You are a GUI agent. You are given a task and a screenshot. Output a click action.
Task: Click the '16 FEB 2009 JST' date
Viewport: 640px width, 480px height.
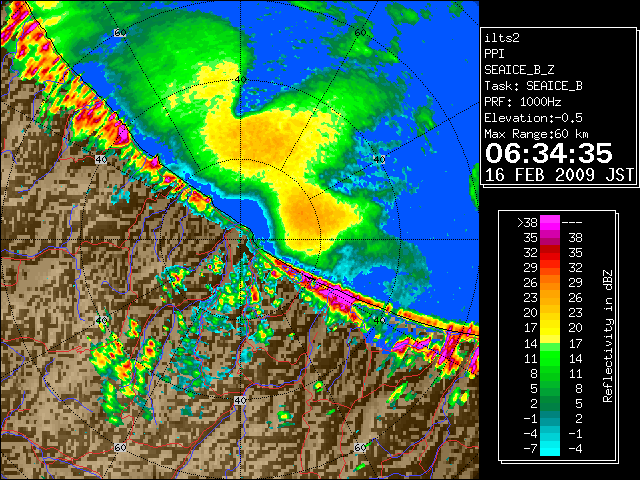point(558,175)
